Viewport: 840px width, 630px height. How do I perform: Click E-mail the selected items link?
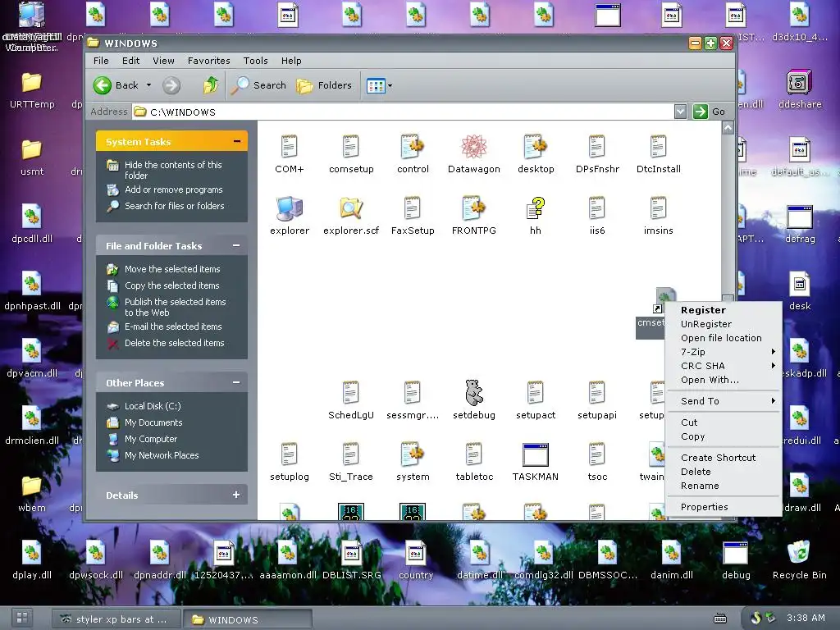click(x=173, y=326)
